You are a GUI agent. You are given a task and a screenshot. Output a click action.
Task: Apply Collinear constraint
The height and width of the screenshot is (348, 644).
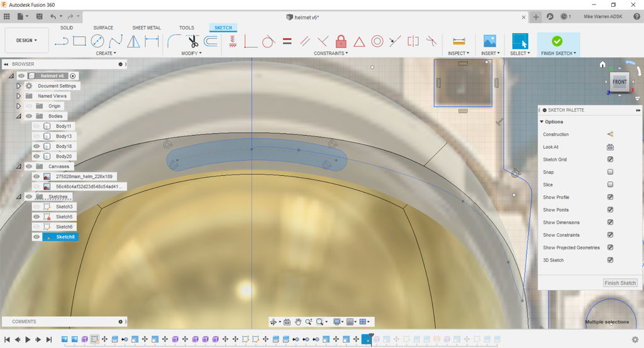pyautogui.click(x=395, y=41)
